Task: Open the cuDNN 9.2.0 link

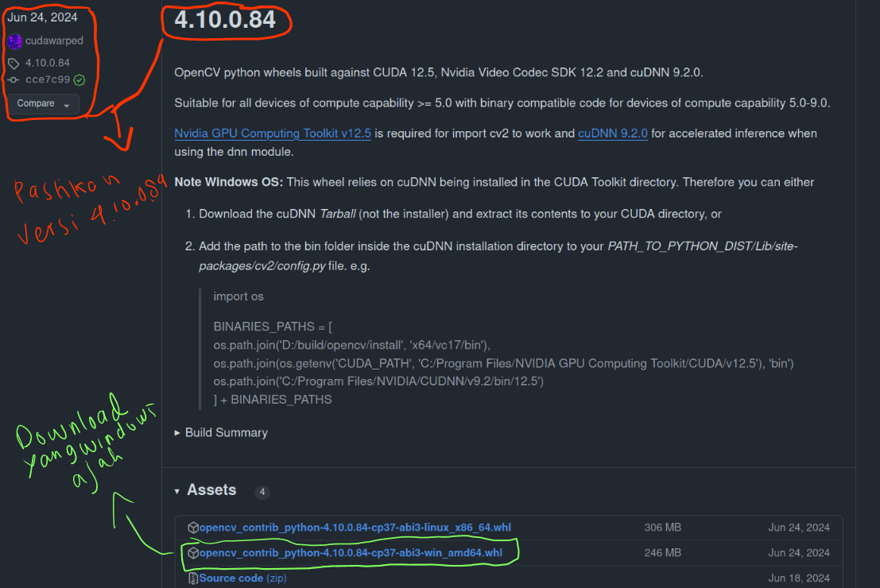Action: tap(612, 133)
